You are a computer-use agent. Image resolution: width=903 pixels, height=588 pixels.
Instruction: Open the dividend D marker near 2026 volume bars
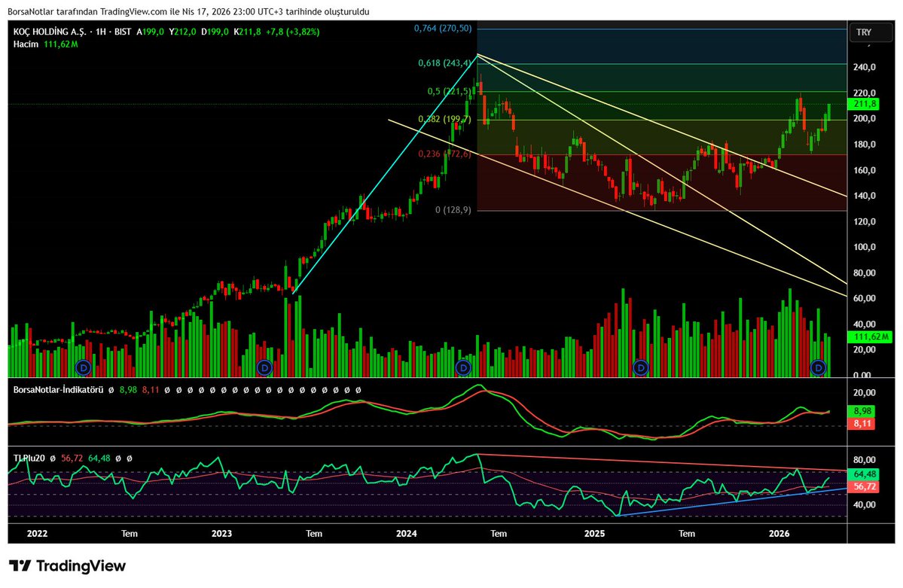click(819, 367)
